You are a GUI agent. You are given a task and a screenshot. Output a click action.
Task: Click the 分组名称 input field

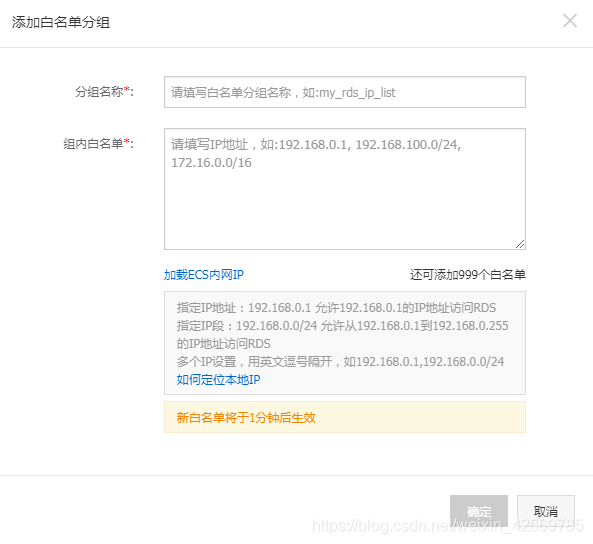click(x=345, y=92)
